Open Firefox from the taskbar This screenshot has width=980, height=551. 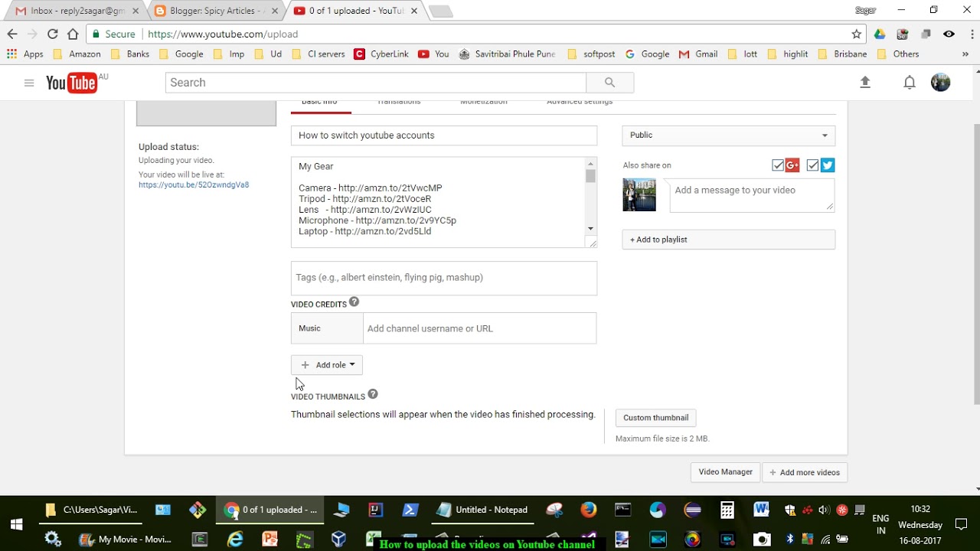pos(588,510)
